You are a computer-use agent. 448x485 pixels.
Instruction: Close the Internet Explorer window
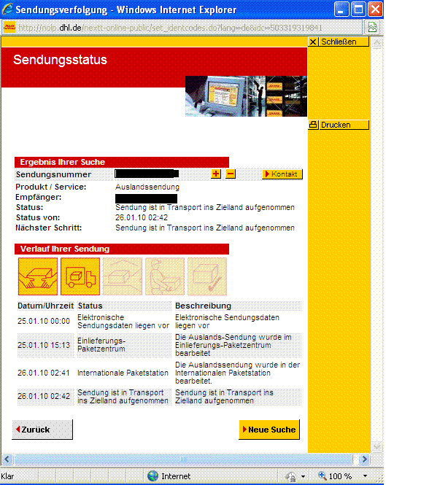click(x=375, y=9)
